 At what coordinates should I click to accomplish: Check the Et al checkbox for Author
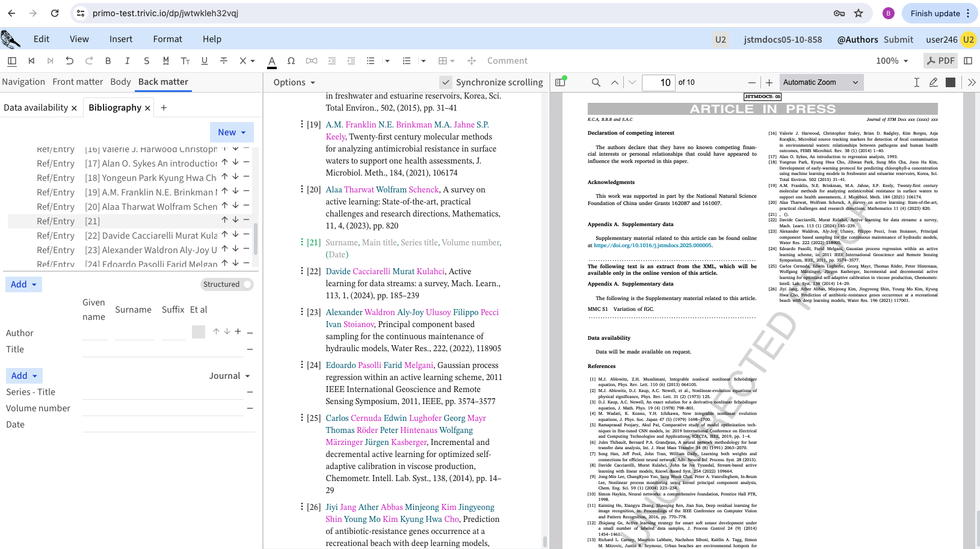[199, 332]
